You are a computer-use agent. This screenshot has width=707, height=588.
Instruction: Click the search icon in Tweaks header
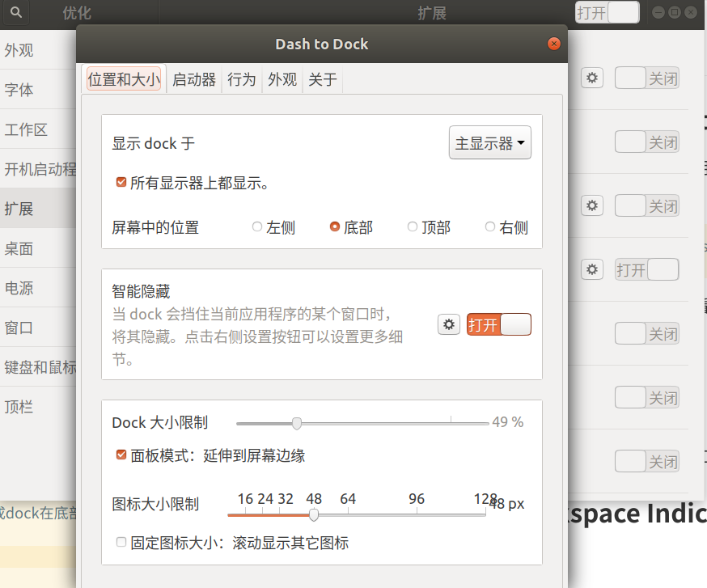coord(16,12)
